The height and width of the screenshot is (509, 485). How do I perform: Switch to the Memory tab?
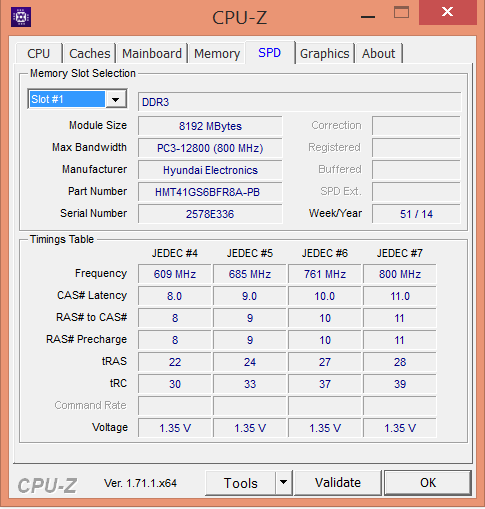[x=217, y=53]
